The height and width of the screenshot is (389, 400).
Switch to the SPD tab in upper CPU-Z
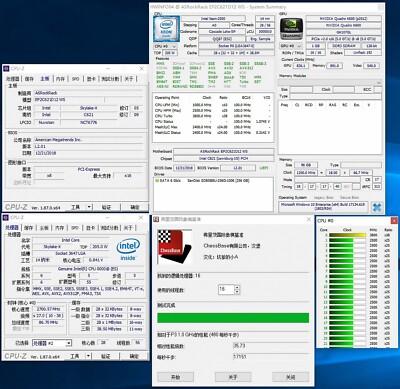[76, 79]
